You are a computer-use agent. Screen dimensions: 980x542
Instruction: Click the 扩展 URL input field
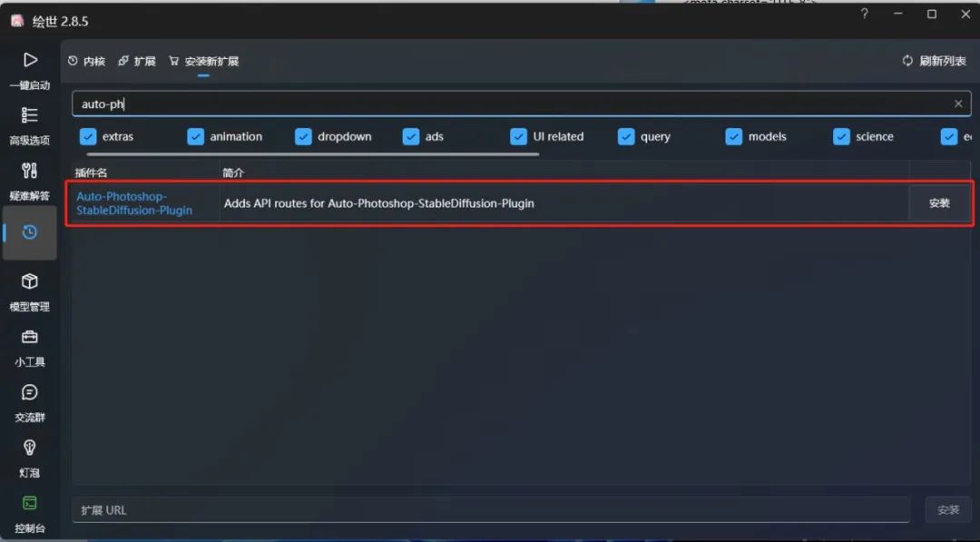(491, 510)
